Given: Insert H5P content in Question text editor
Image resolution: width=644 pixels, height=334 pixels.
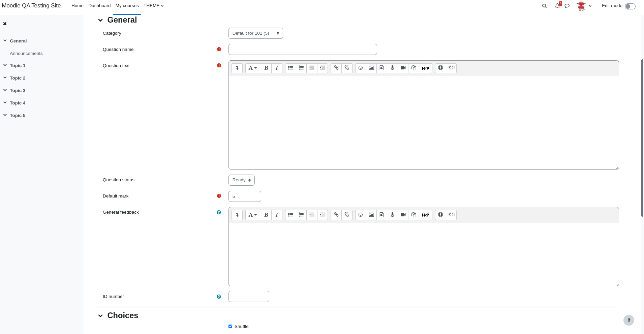Looking at the screenshot, I should [426, 68].
